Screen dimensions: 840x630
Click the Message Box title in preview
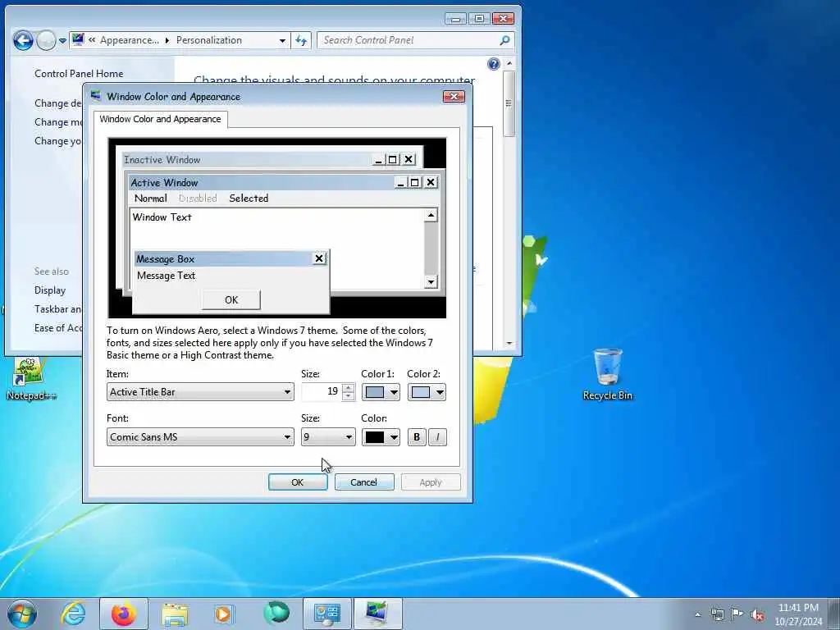[223, 258]
